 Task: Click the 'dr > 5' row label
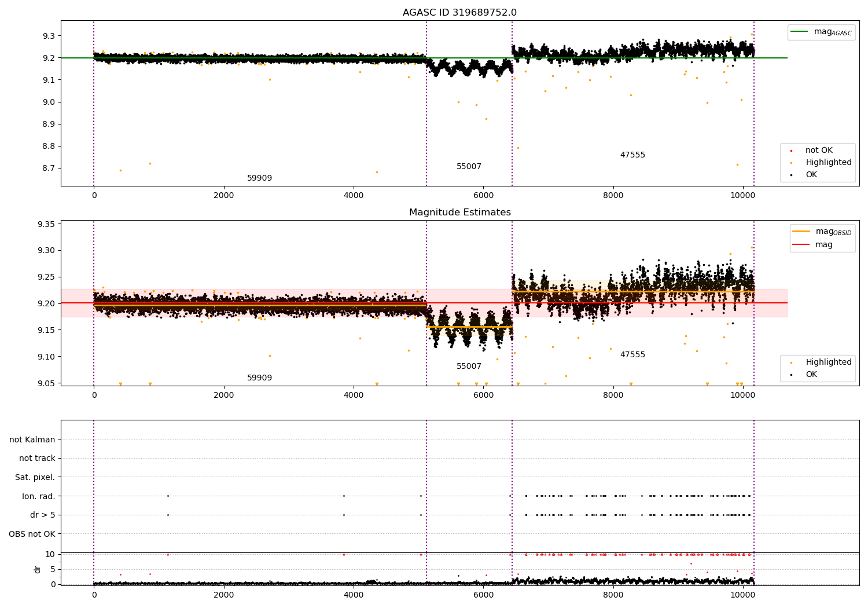pyautogui.click(x=43, y=515)
